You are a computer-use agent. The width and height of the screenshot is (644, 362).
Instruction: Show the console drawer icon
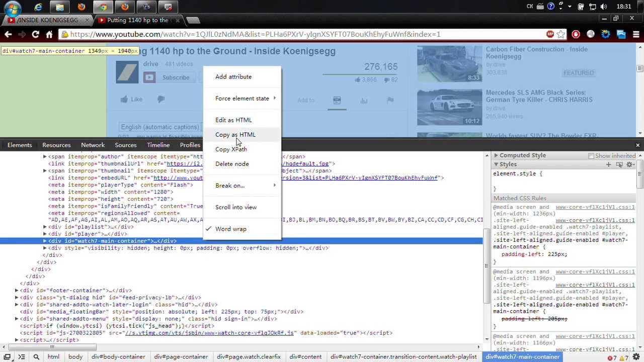click(x=22, y=357)
